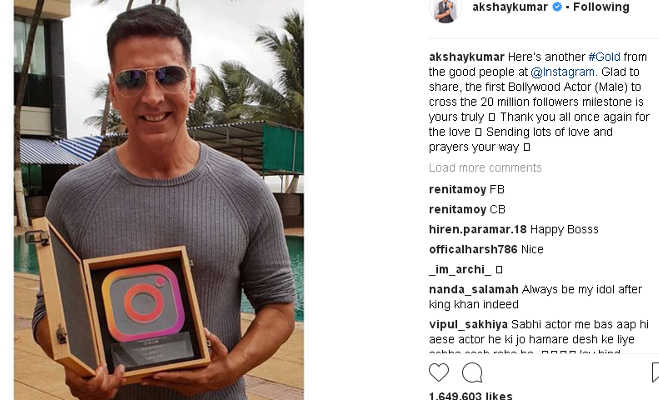Expand Load more comments
The image size is (659, 400).
[x=485, y=168]
